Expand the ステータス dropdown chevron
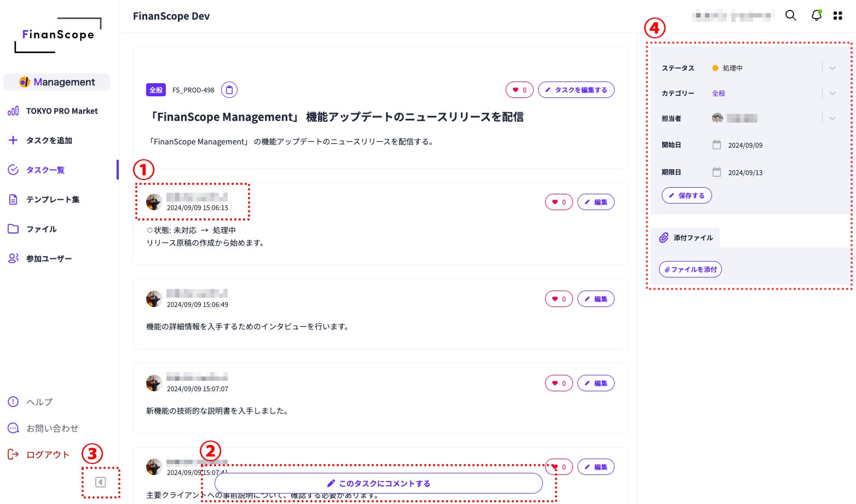Image resolution: width=856 pixels, height=504 pixels. (832, 68)
